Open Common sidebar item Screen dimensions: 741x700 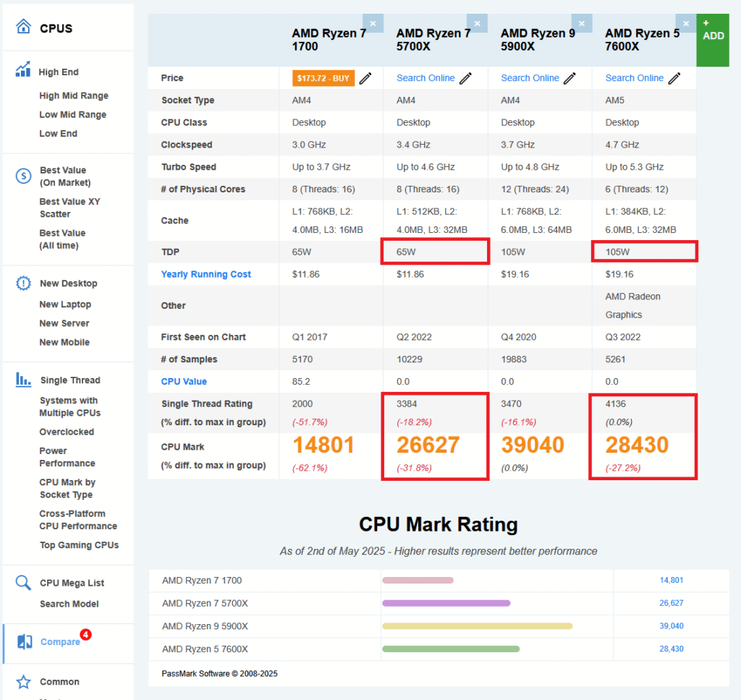[x=59, y=682]
